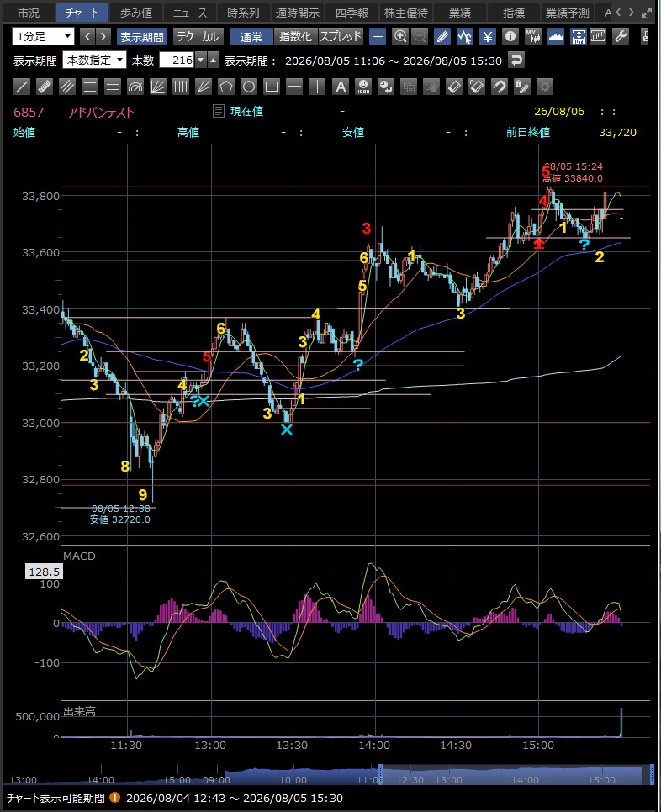
Task: Click the MY chart settings icon
Action: point(533,36)
